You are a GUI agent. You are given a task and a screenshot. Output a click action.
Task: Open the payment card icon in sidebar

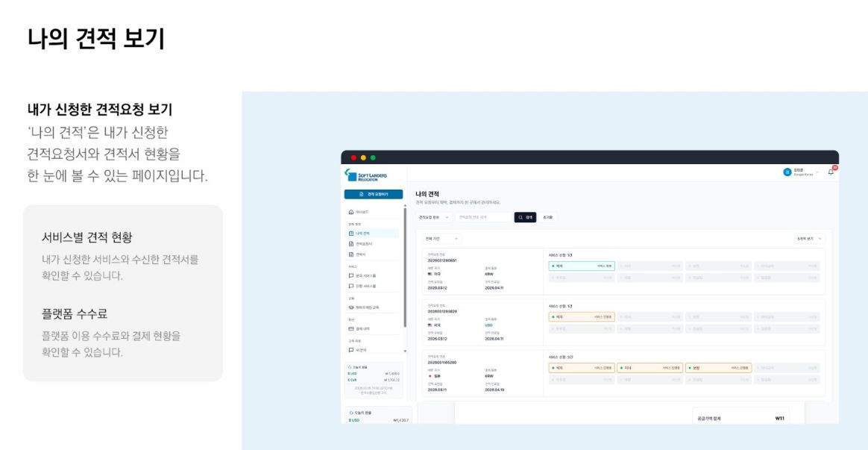[x=351, y=328]
